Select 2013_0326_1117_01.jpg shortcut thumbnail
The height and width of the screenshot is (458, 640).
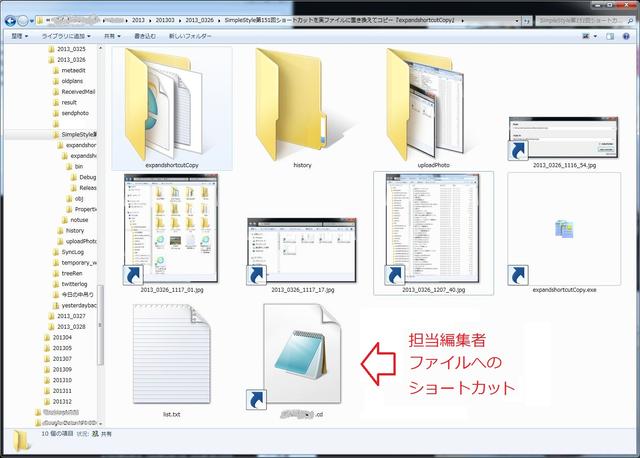[x=171, y=229]
